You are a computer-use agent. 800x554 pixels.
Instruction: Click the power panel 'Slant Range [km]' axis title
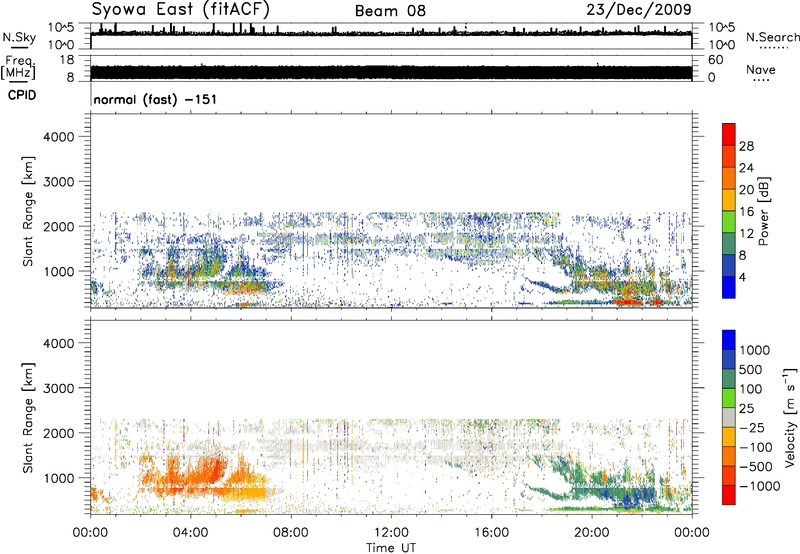28,211
